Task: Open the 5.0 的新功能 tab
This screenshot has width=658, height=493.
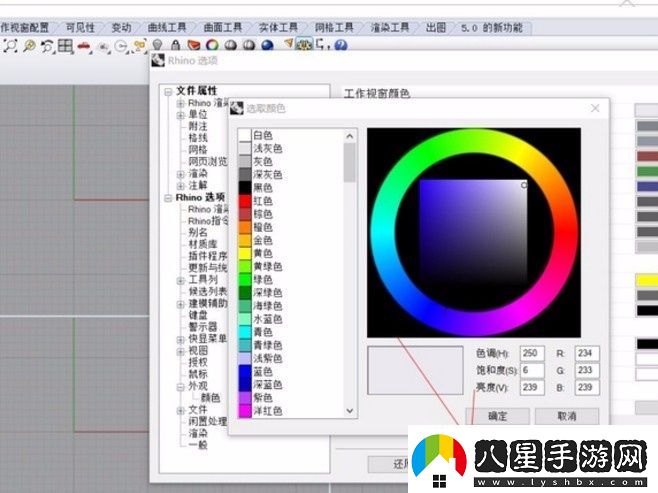Action: 492,28
